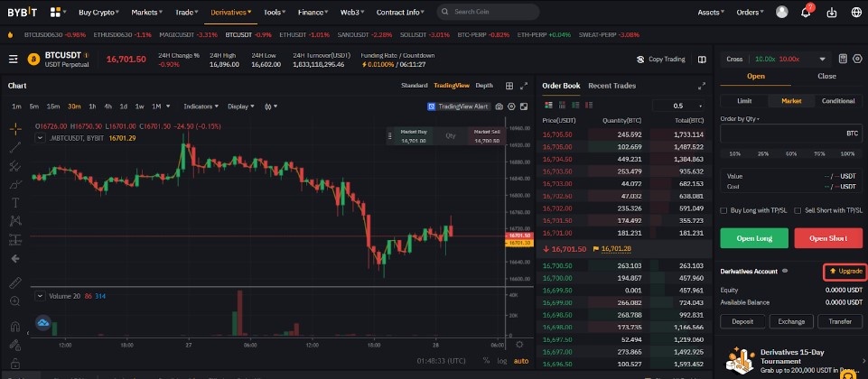Expand the Order Book panel
The height and width of the screenshot is (379, 868).
point(702,86)
